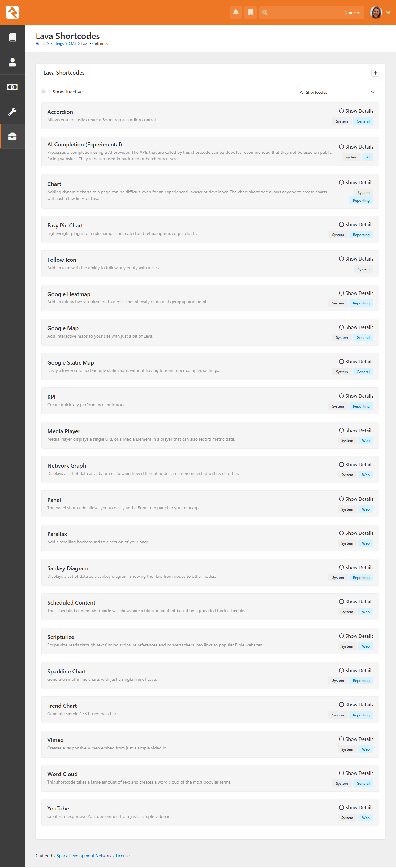Open the Spark Development Network link
This screenshot has height=868, width=396.
coord(84,856)
